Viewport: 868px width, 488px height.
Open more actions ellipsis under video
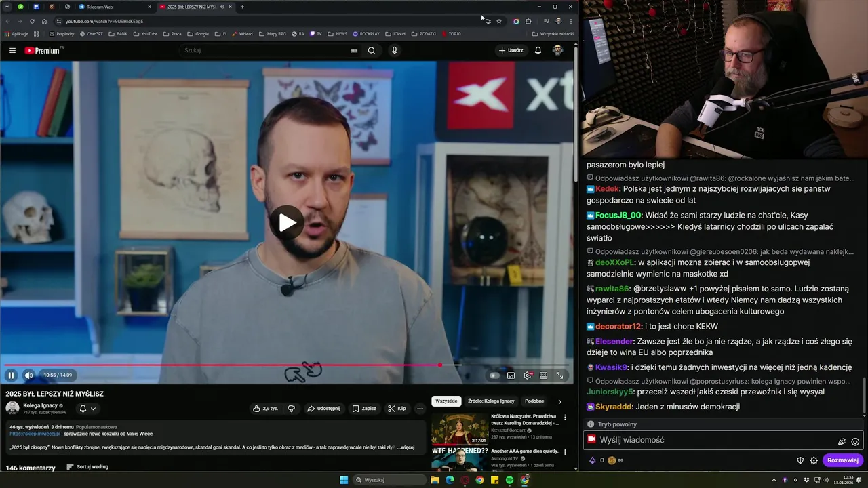[420, 409]
